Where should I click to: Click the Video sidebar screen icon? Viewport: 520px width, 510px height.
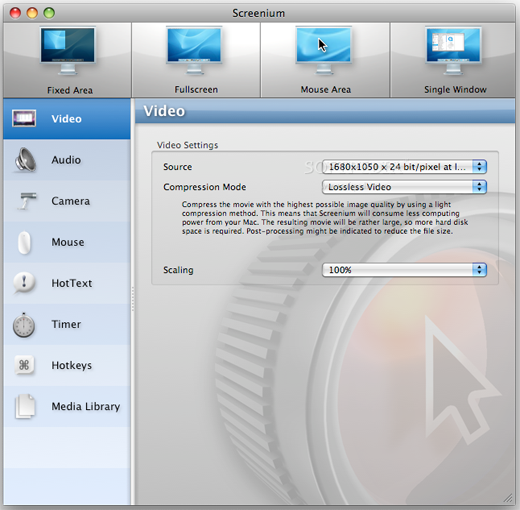point(24,118)
